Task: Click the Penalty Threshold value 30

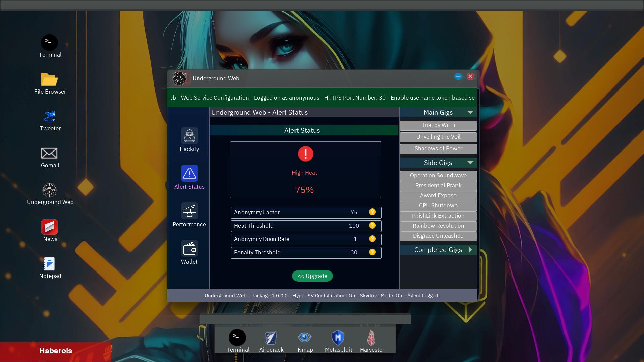Action: (x=354, y=252)
